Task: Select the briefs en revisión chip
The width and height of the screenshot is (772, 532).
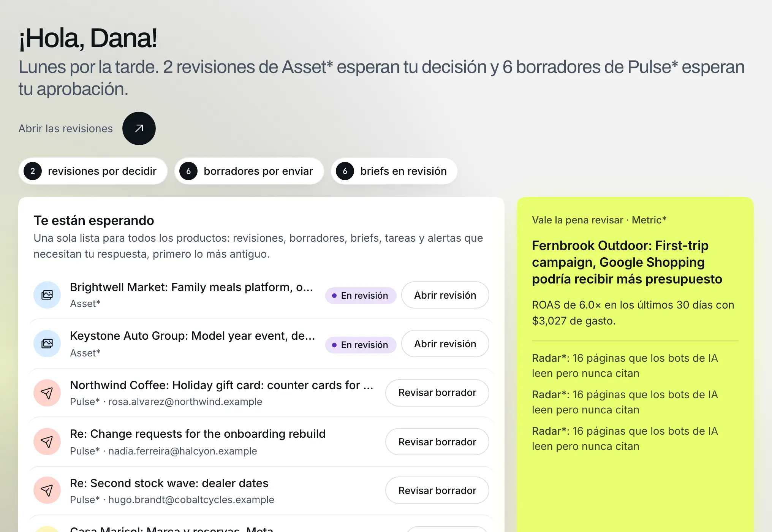Action: tap(394, 171)
